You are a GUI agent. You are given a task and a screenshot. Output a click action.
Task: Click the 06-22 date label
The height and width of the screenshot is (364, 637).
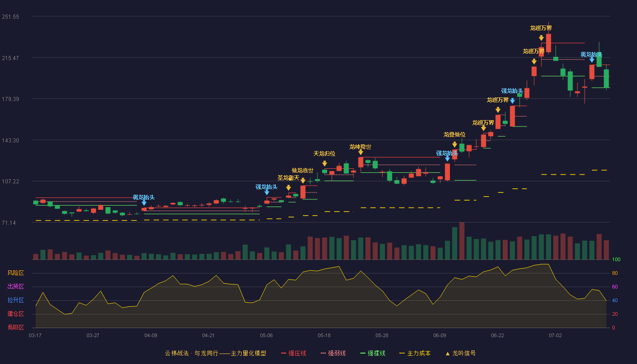497,335
